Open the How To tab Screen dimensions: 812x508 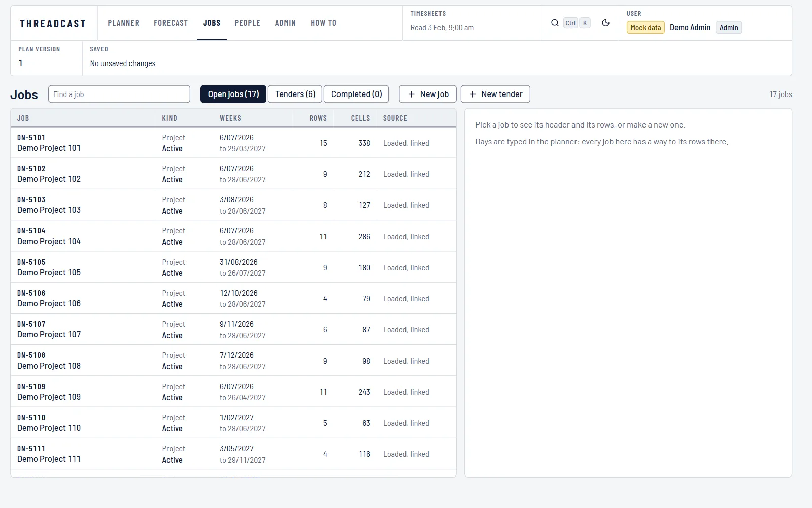(323, 23)
